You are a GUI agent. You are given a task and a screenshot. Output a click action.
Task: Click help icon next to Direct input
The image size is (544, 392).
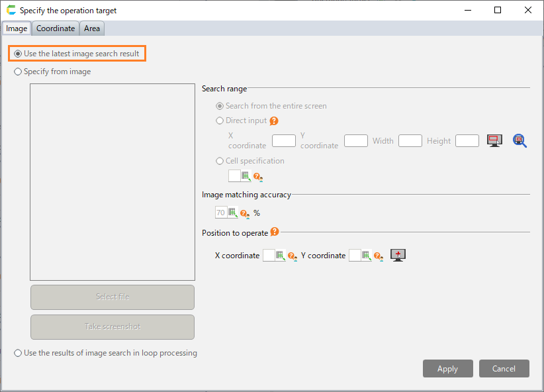coord(274,121)
